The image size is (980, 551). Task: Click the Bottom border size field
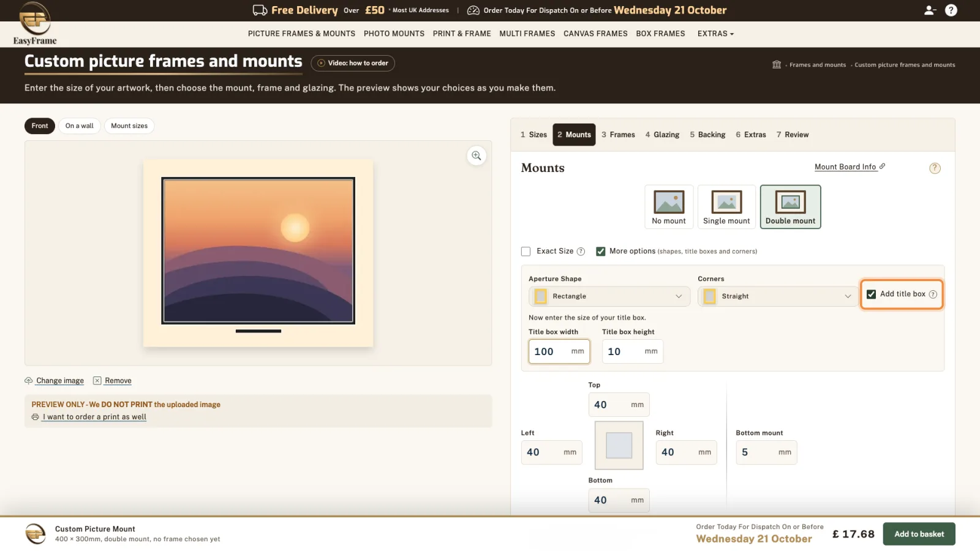pyautogui.click(x=619, y=500)
